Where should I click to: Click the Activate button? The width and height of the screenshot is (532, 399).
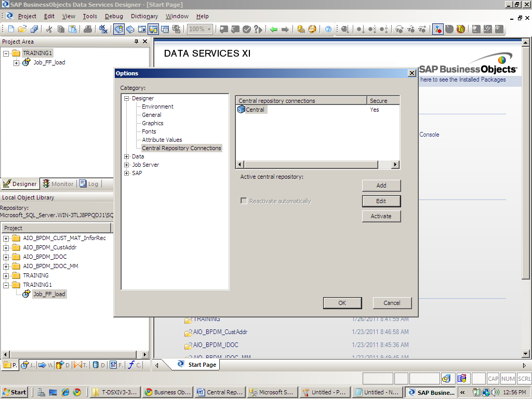tap(381, 217)
